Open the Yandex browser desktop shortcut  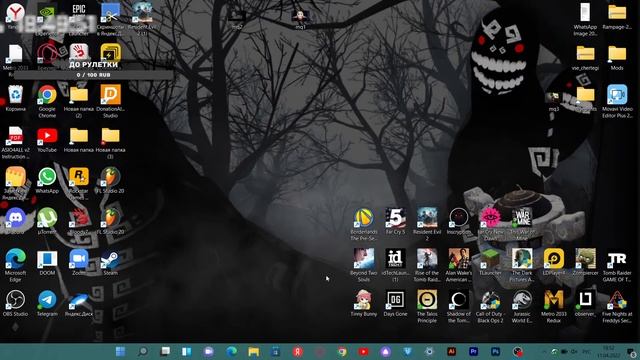tap(16, 12)
